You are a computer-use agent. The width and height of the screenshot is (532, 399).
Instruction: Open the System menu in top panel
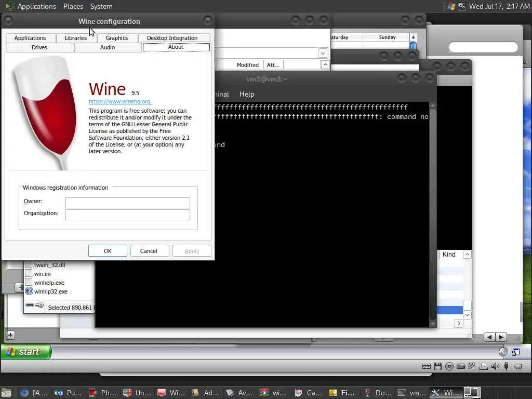pos(101,6)
